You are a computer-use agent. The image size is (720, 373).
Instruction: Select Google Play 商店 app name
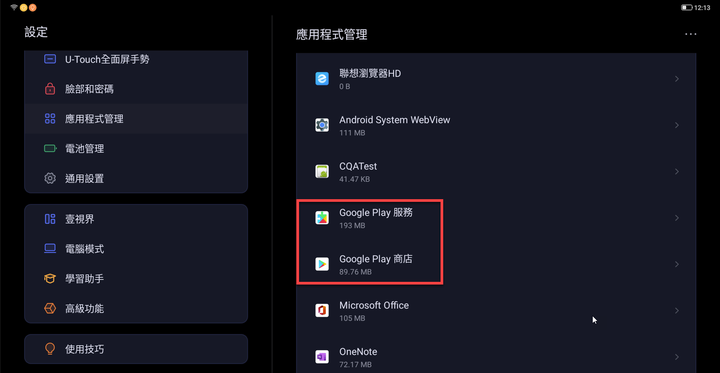pos(376,259)
